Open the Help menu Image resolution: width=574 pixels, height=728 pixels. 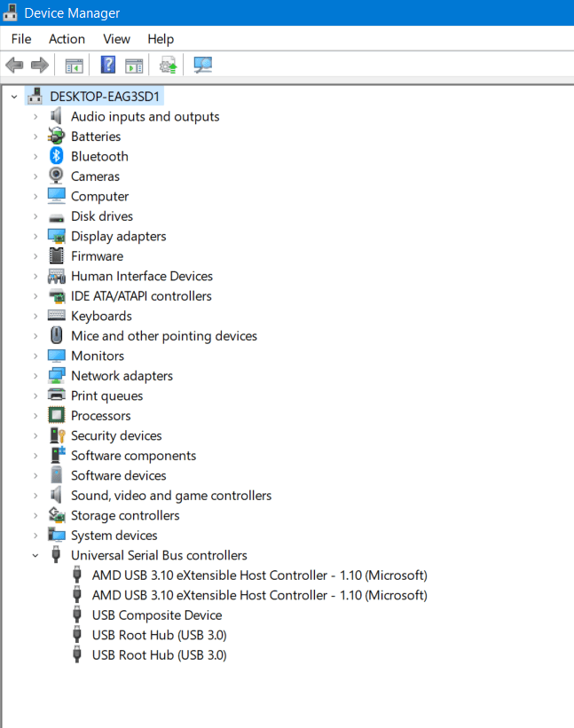(161, 39)
